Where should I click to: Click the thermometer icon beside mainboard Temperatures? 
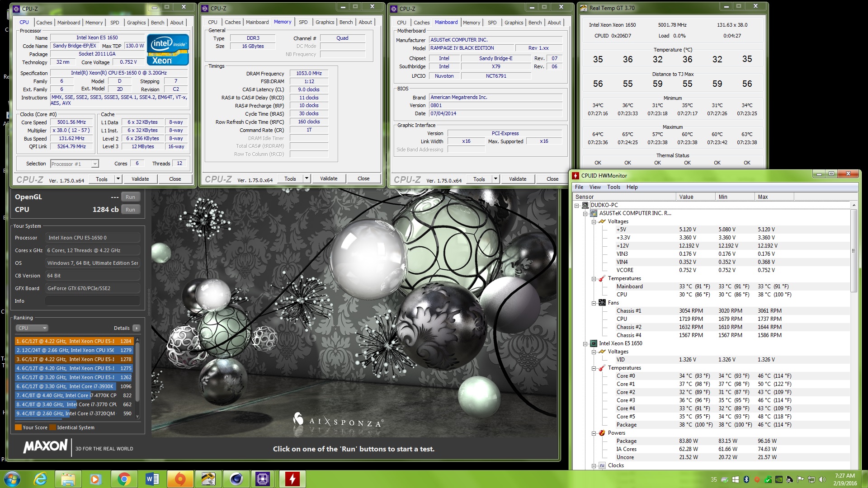pyautogui.click(x=602, y=278)
